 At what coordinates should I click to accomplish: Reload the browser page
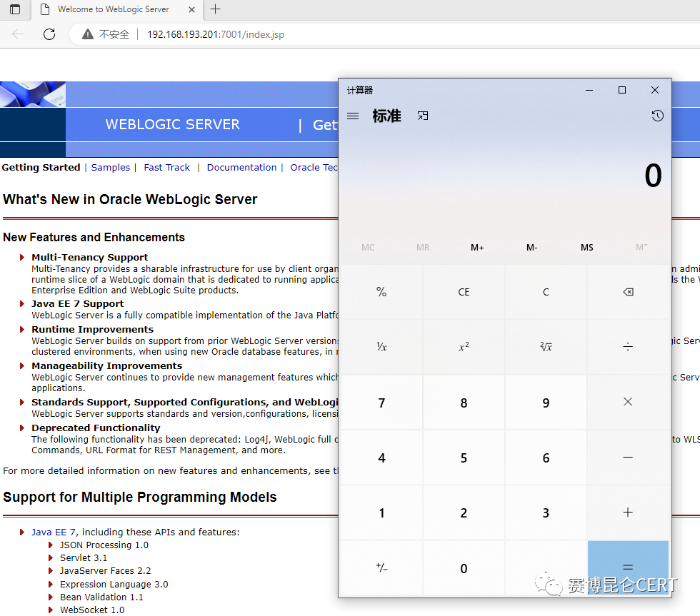pos(49,34)
